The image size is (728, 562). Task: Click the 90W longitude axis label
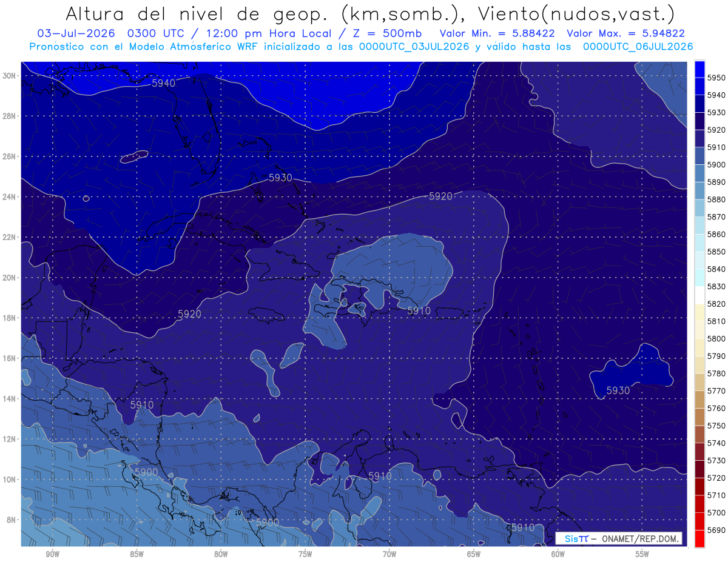[52, 554]
